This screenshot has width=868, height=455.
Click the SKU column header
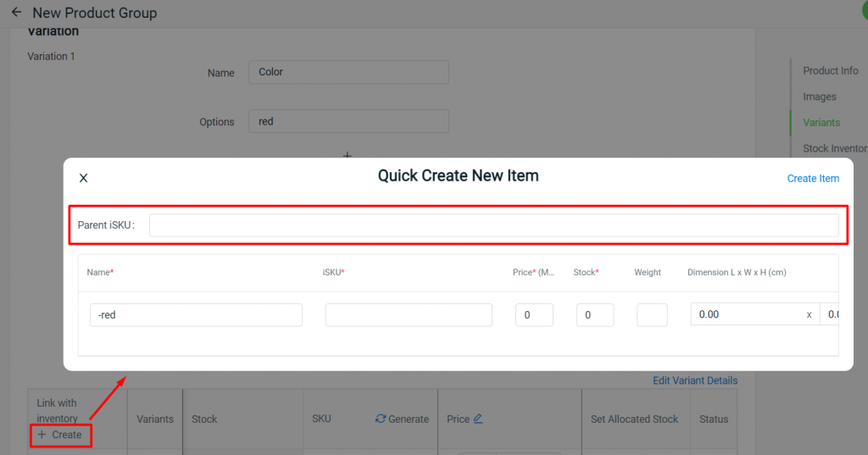pos(321,419)
